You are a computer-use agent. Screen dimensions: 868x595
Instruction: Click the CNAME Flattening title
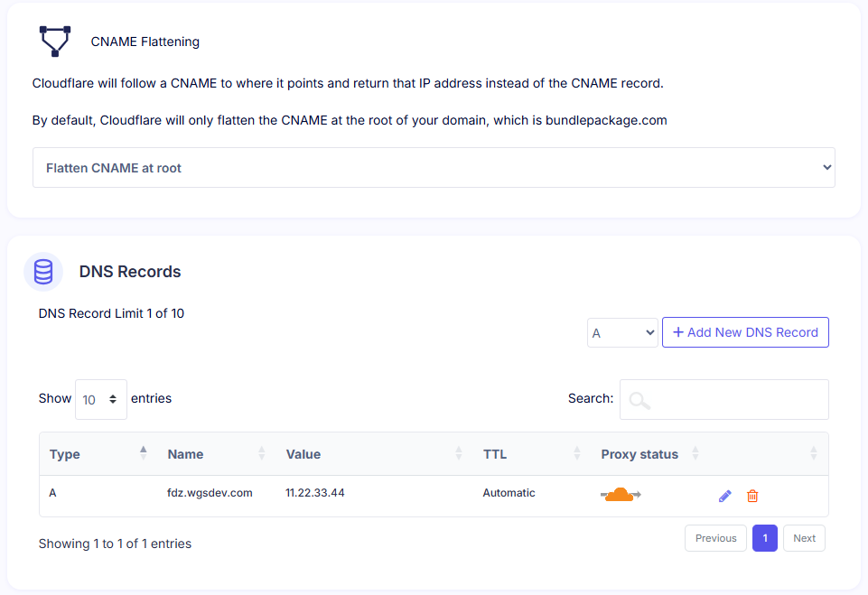click(145, 42)
